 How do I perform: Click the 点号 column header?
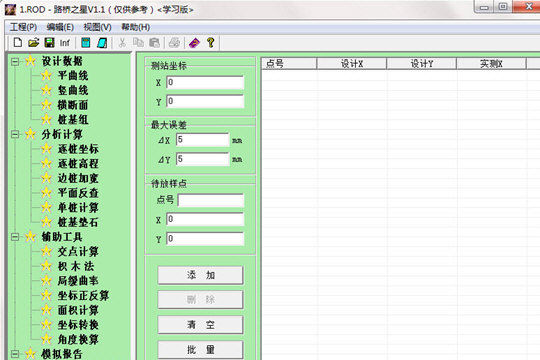point(289,64)
